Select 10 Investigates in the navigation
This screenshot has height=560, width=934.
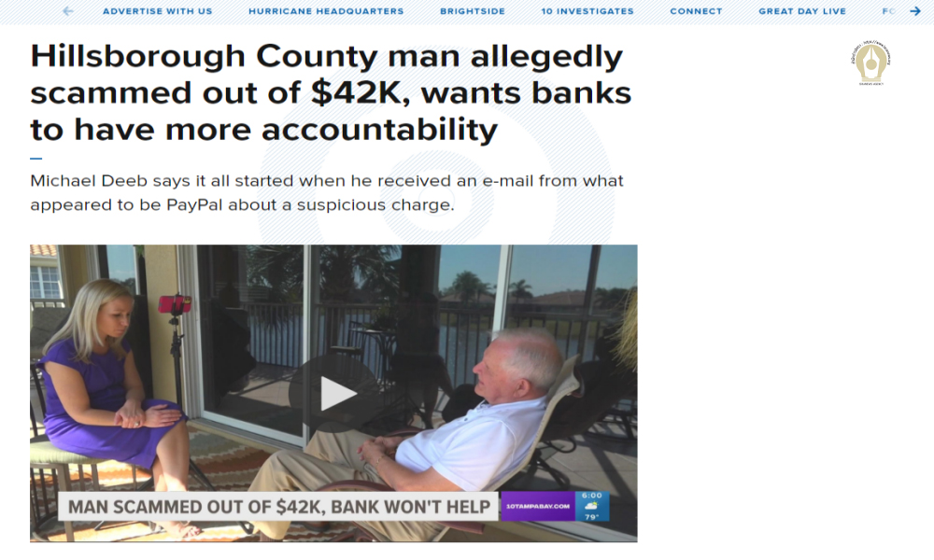tap(587, 11)
